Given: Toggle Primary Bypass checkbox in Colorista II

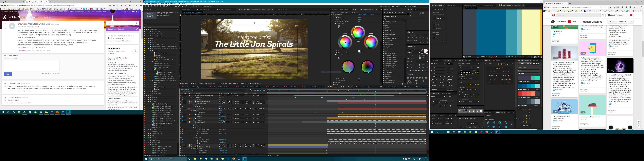Looking at the screenshot, I should pos(359,81).
